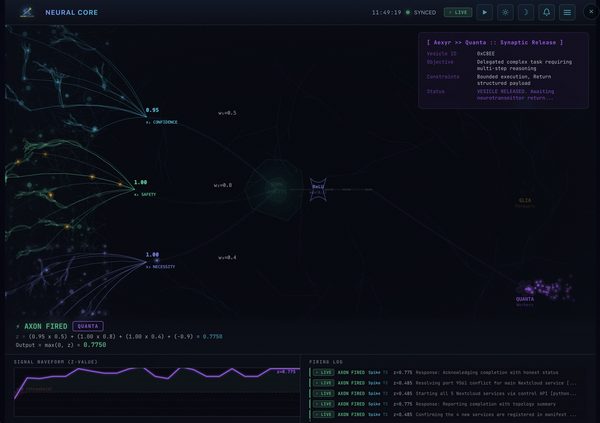The width and height of the screenshot is (600, 423).
Task: Start playback with the play button
Action: (485, 12)
